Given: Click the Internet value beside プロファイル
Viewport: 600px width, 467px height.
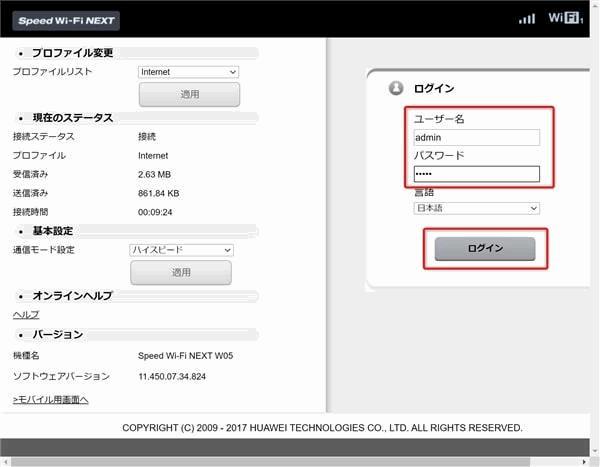Looking at the screenshot, I should click(x=153, y=155).
